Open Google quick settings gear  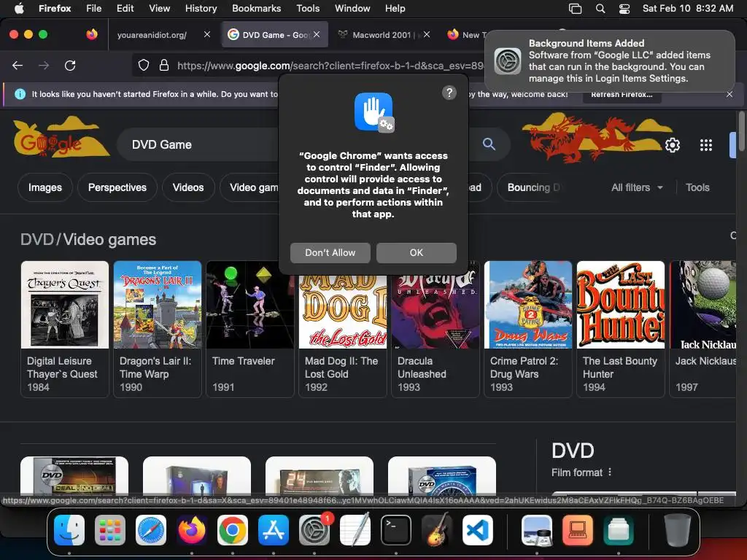point(672,145)
